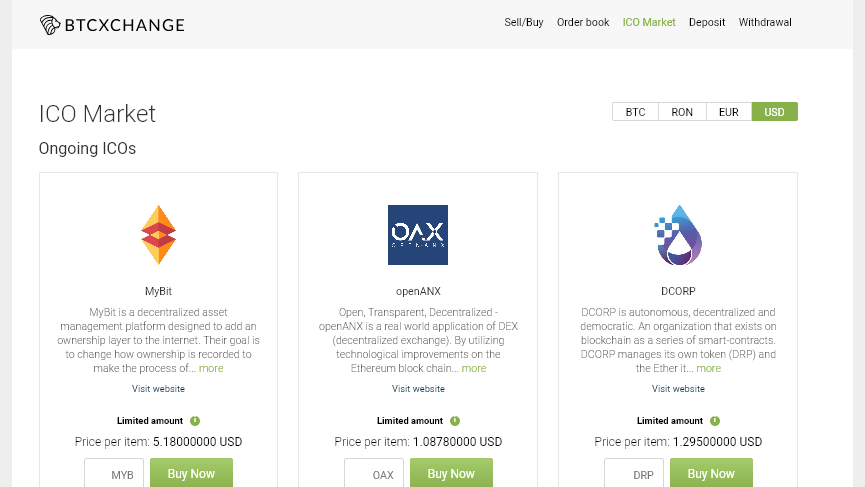Click the ICO Market page heading

pyautogui.click(x=97, y=114)
